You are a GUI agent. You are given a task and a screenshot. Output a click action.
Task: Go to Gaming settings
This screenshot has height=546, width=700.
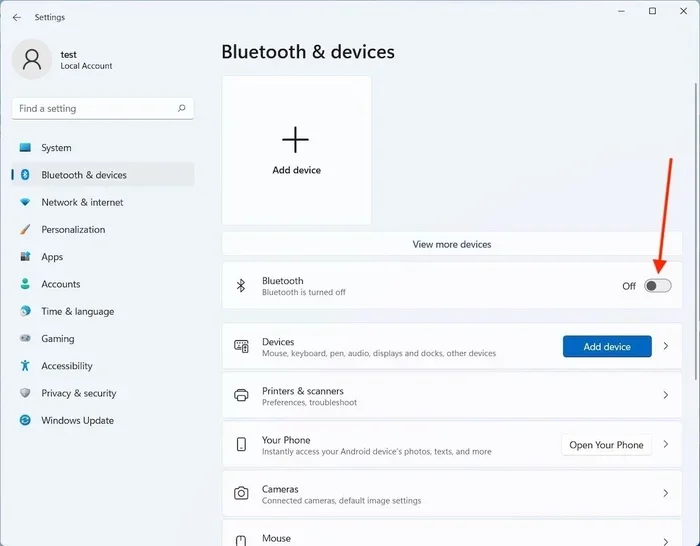click(103, 338)
